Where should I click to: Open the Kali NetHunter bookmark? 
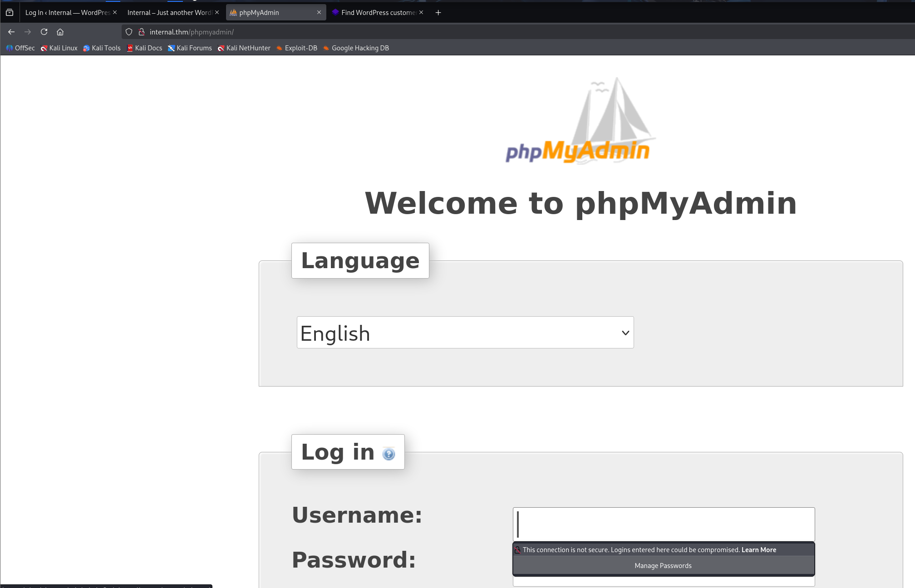coord(244,48)
